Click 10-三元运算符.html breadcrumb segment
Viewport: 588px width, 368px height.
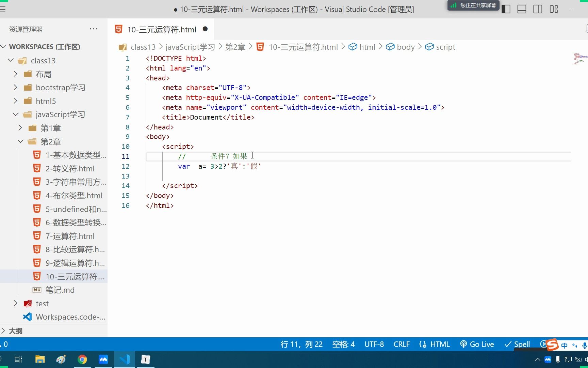click(x=303, y=47)
